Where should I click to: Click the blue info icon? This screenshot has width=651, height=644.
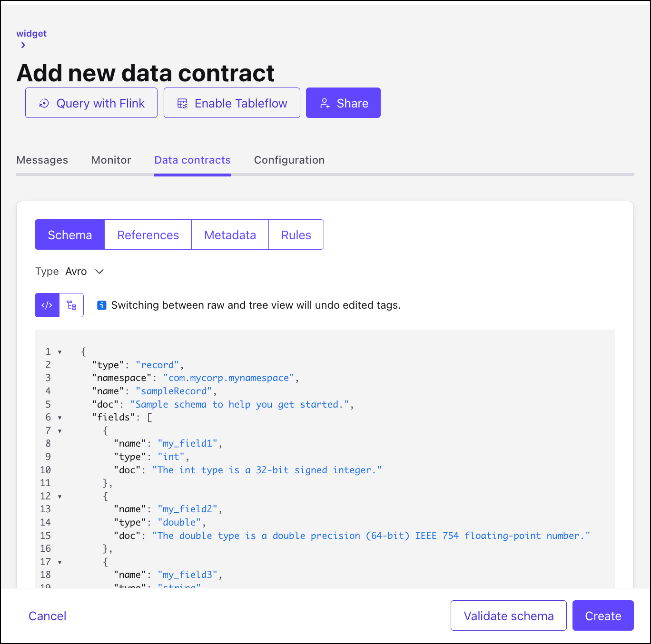[101, 305]
